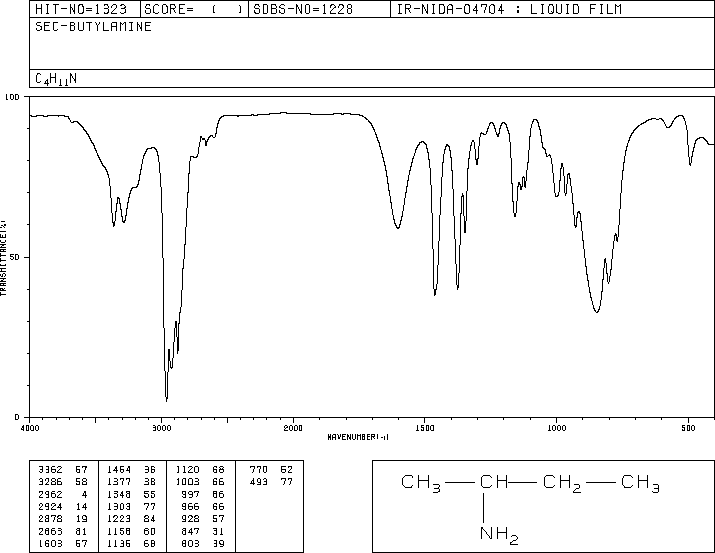Click transmittance value 31 beside 847
The height and width of the screenshot is (553, 715).
218,532
